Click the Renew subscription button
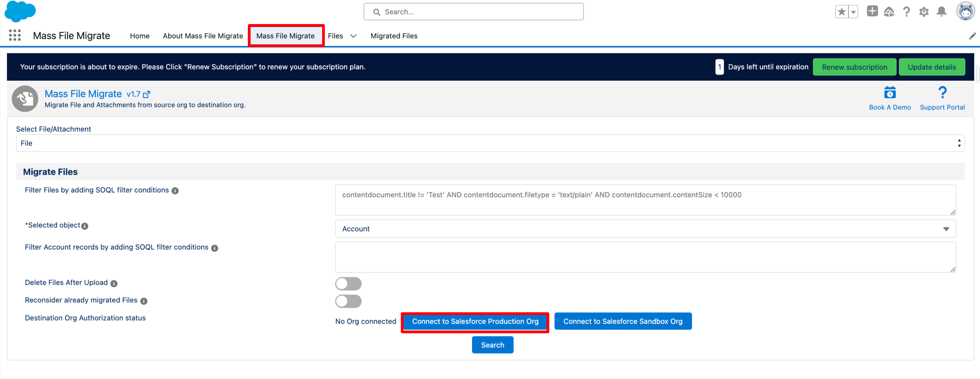980x379 pixels. tap(854, 67)
